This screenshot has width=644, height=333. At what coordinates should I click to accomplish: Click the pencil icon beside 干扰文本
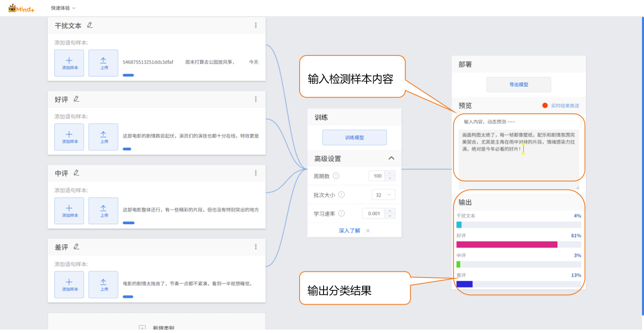90,25
